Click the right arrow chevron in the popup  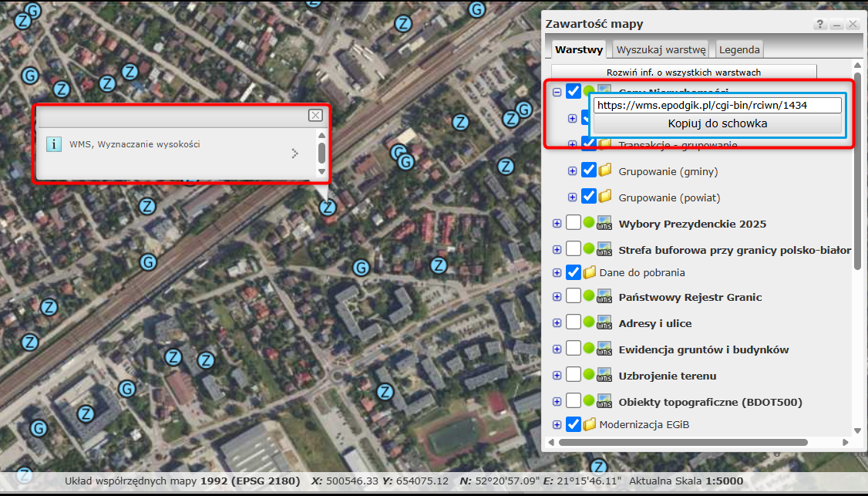pos(294,154)
